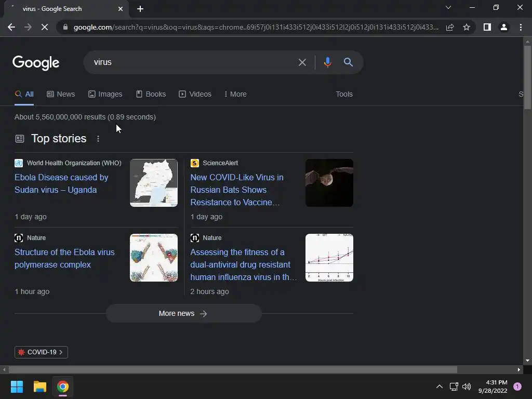The height and width of the screenshot is (399, 532).
Task: Go forward with the browser forward arrow
Action: tap(28, 27)
